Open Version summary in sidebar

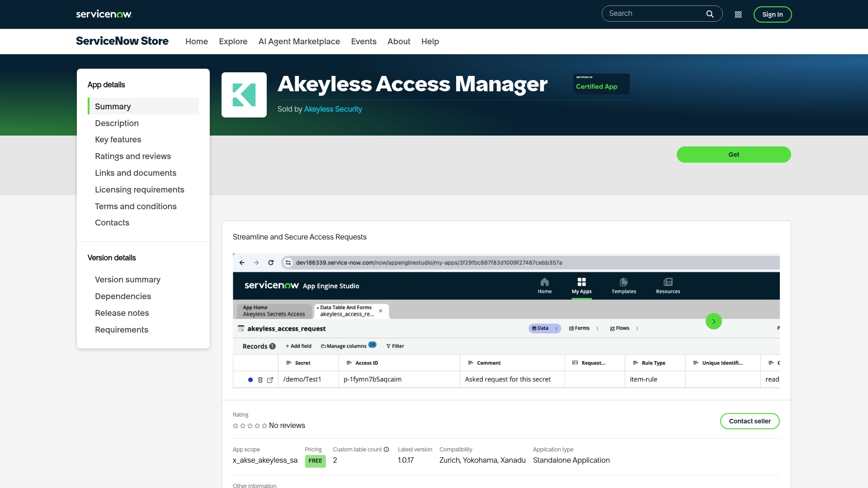tap(127, 280)
